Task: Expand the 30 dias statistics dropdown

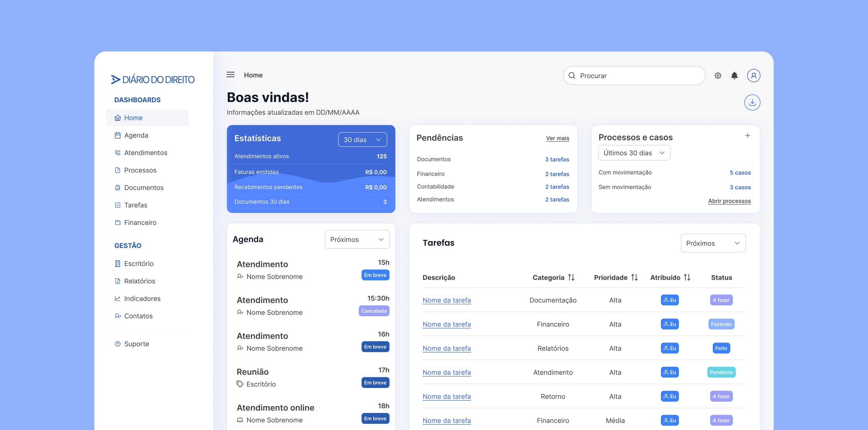Action: tap(362, 140)
